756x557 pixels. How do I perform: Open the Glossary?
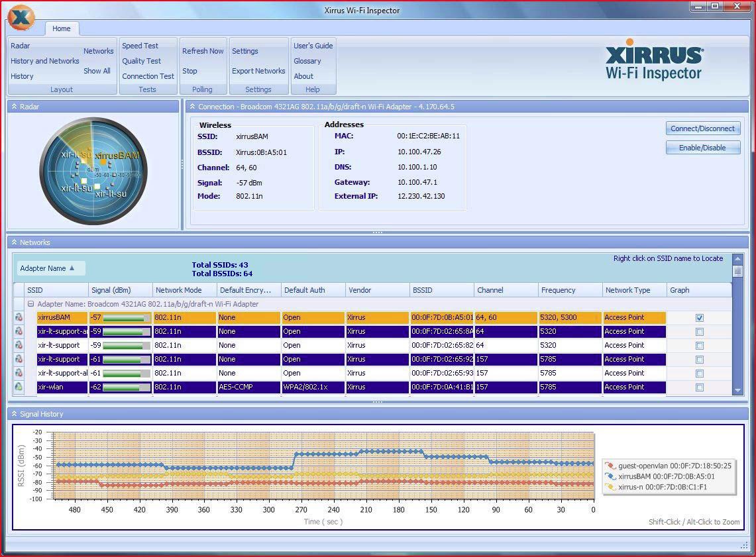(x=307, y=61)
